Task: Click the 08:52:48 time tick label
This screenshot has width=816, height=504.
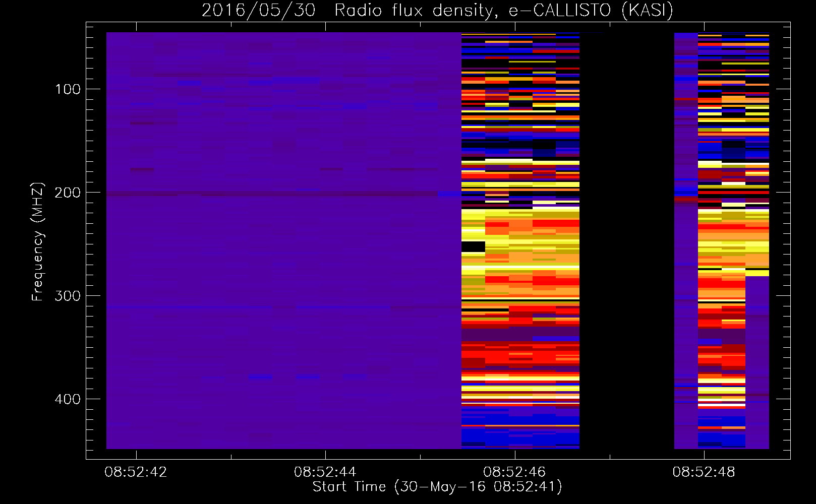Action: (704, 472)
